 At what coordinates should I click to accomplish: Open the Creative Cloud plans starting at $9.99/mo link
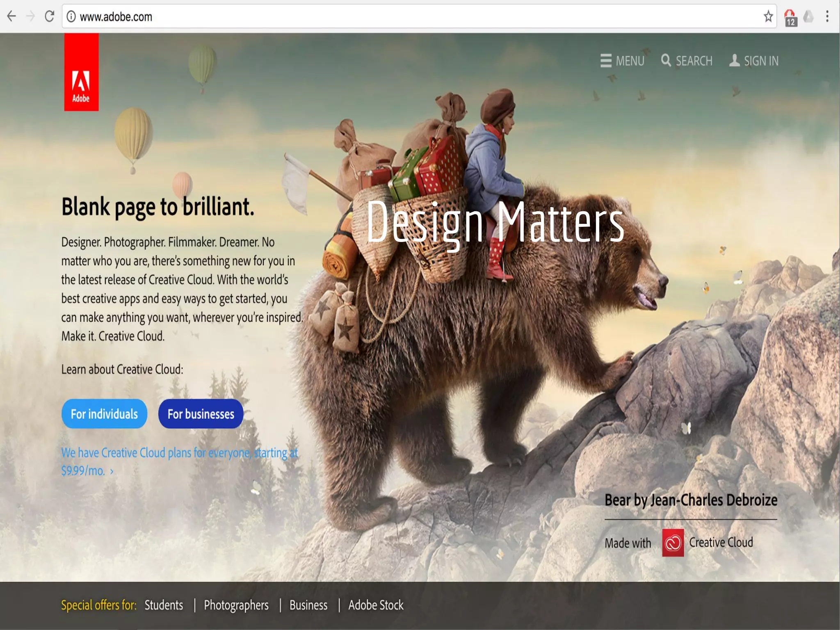(180, 461)
